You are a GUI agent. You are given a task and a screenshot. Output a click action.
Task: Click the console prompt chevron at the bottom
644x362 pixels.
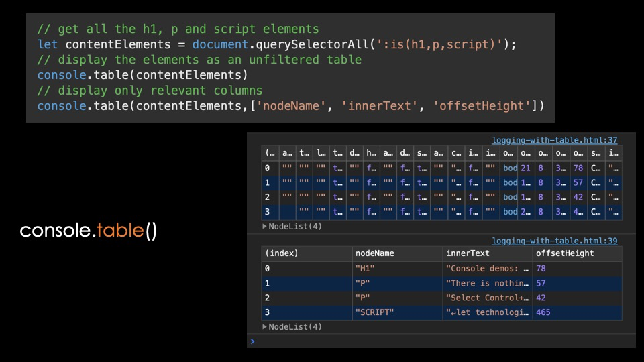(x=252, y=341)
